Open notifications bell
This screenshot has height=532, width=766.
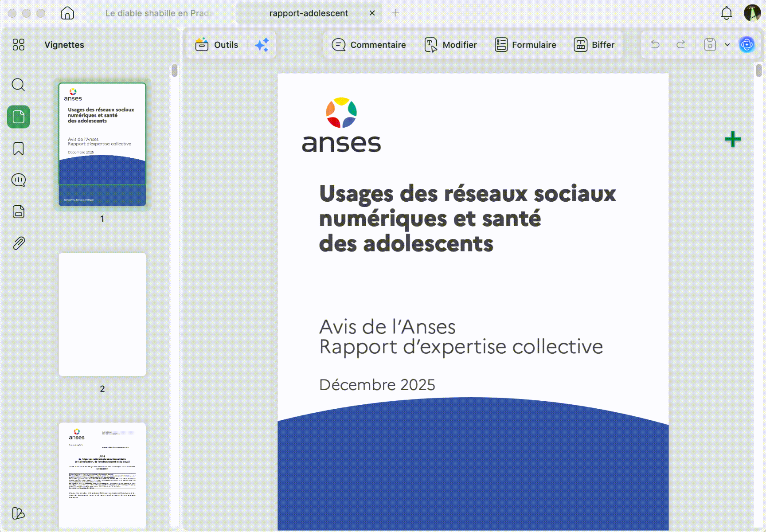click(727, 13)
